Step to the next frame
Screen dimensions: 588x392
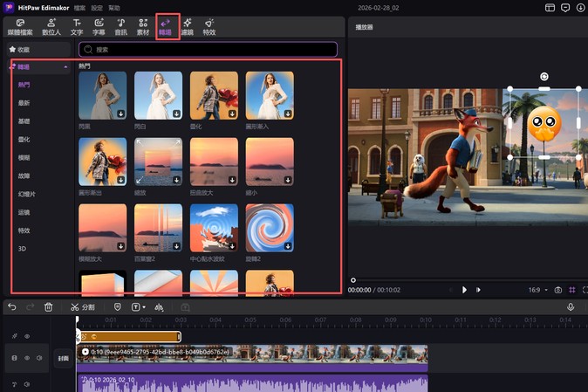tap(478, 290)
